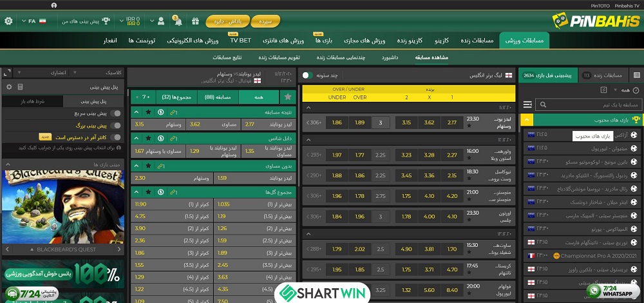The image size is (644, 303).
Task: Toggle پیش بینی سریع quick bet switch
Action: (x=117, y=113)
